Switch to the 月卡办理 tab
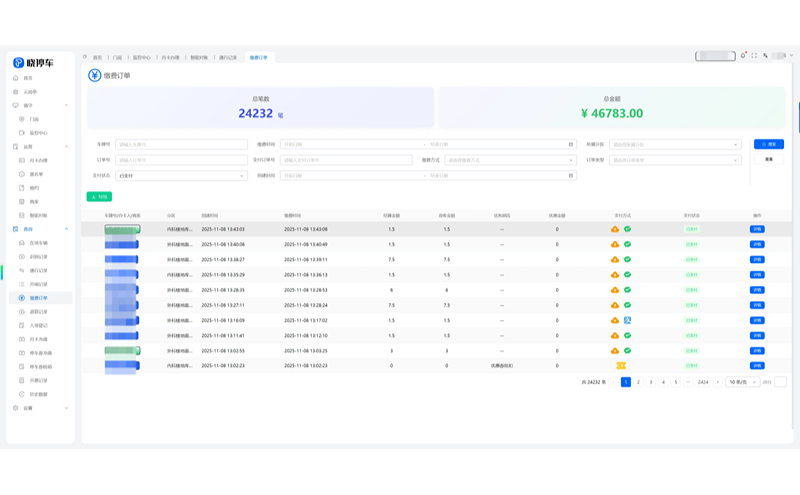 172,57
